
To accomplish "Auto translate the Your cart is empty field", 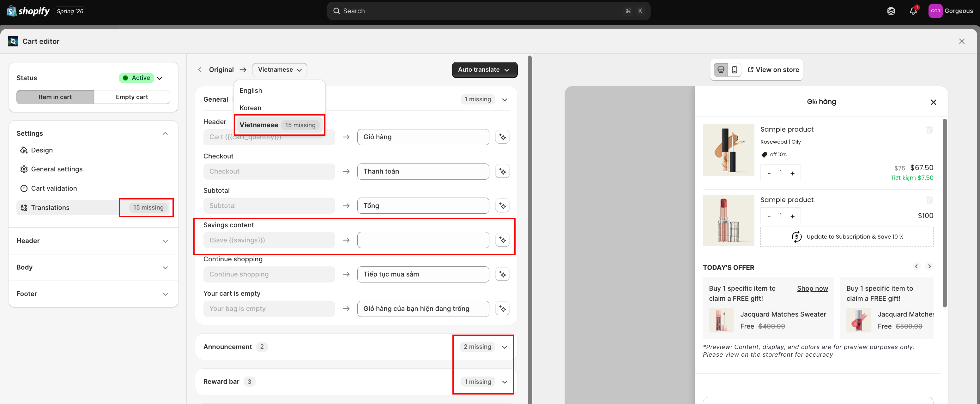I will [x=502, y=309].
